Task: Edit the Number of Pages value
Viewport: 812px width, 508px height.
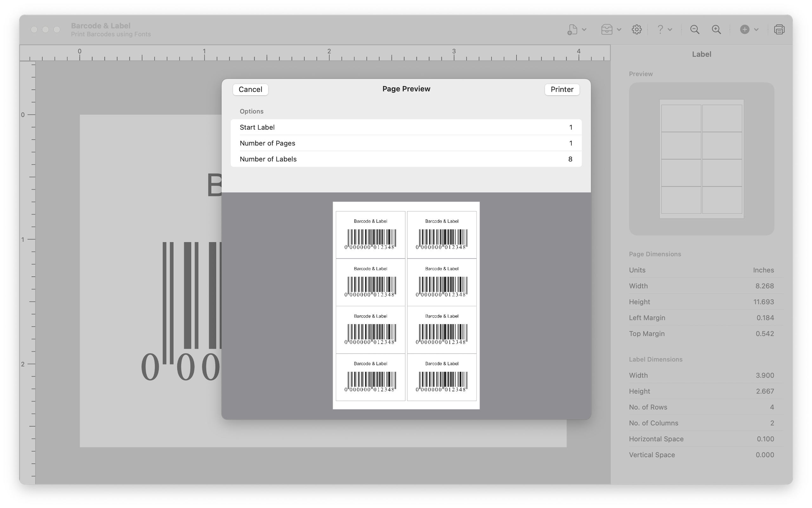Action: (x=570, y=143)
